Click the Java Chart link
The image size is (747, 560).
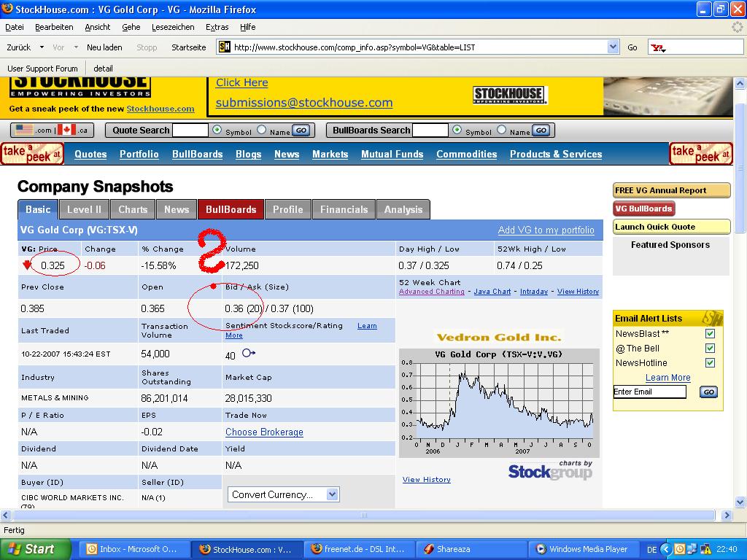492,292
